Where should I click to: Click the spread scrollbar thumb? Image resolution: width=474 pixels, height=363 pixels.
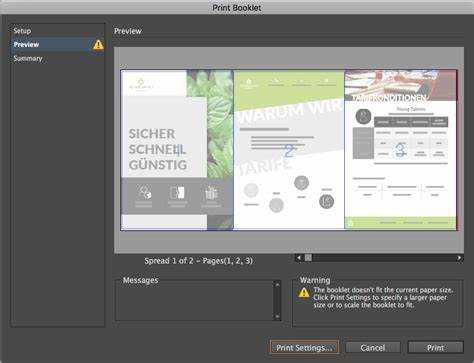(x=309, y=258)
